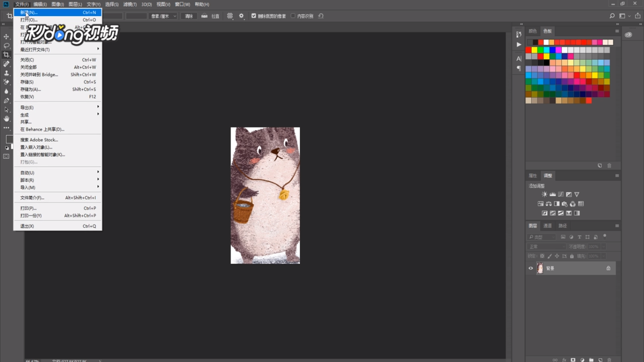The image size is (644, 362).
Task: Click the 背景 layer thumbnail
Action: click(x=540, y=268)
